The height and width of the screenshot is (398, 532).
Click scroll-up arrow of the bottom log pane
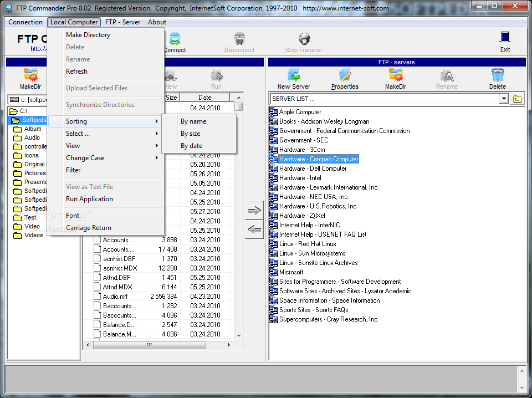[522, 371]
